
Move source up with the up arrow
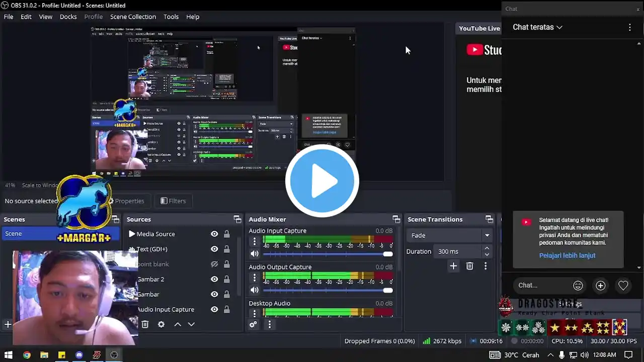(178, 324)
